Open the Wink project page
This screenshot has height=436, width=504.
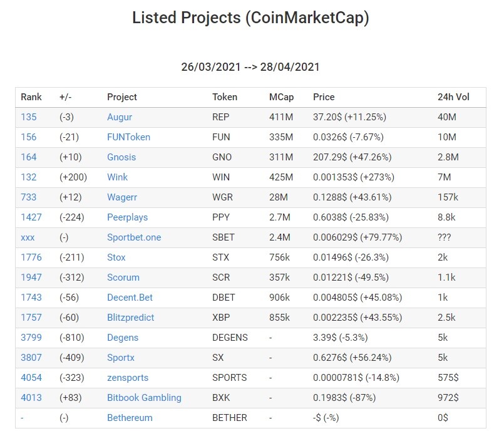click(117, 177)
